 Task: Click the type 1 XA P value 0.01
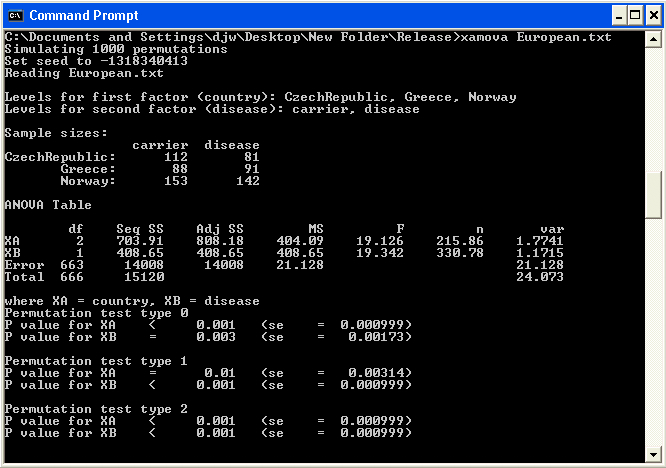(x=220, y=373)
